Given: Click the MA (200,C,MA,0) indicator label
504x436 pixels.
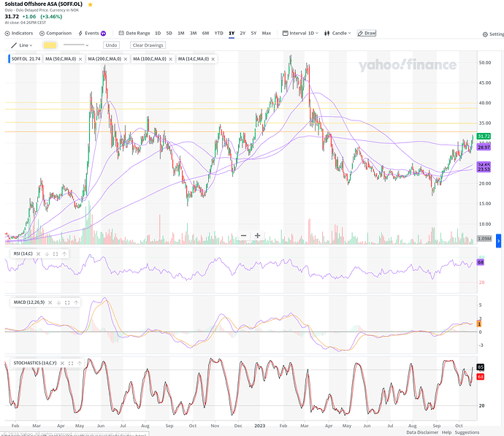Looking at the screenshot, I should click(104, 59).
